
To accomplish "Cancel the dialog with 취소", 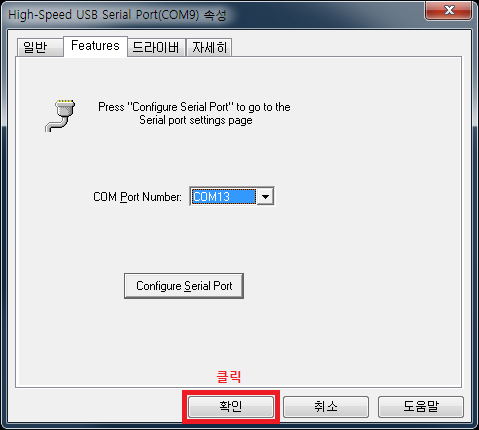I will pyautogui.click(x=326, y=406).
